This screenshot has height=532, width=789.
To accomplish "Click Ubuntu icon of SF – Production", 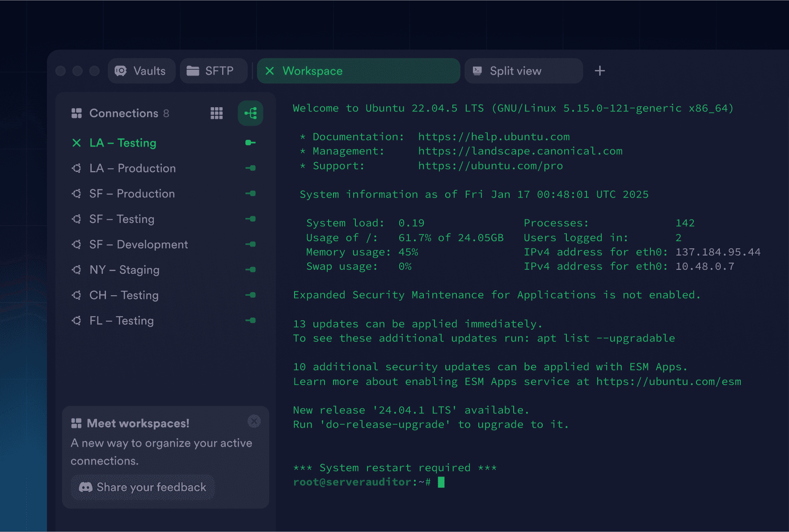I will click(76, 194).
